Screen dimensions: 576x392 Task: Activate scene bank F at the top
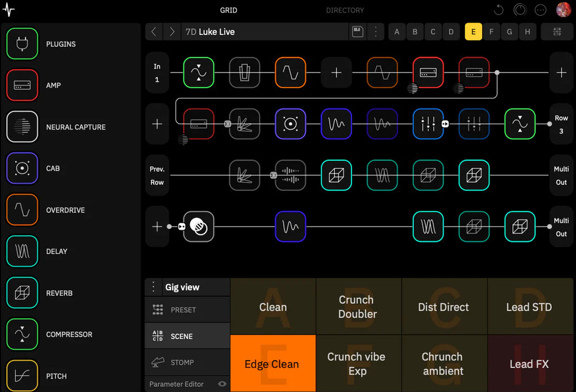coord(491,31)
